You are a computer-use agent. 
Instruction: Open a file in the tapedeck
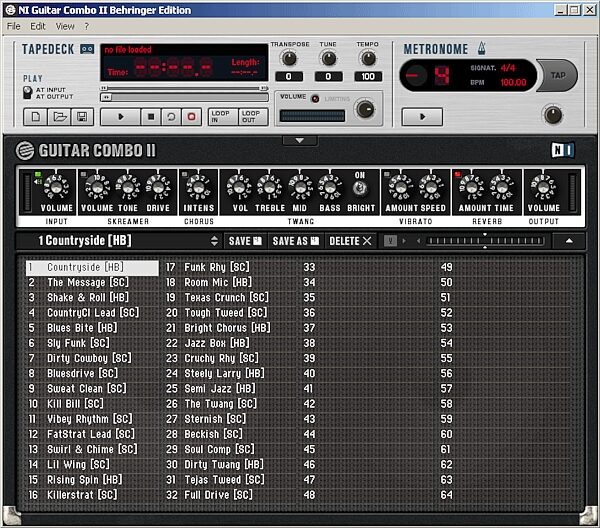pyautogui.click(x=59, y=117)
